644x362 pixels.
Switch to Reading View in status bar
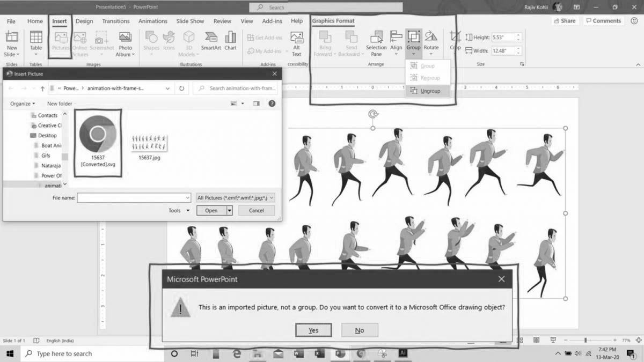pyautogui.click(x=536, y=340)
